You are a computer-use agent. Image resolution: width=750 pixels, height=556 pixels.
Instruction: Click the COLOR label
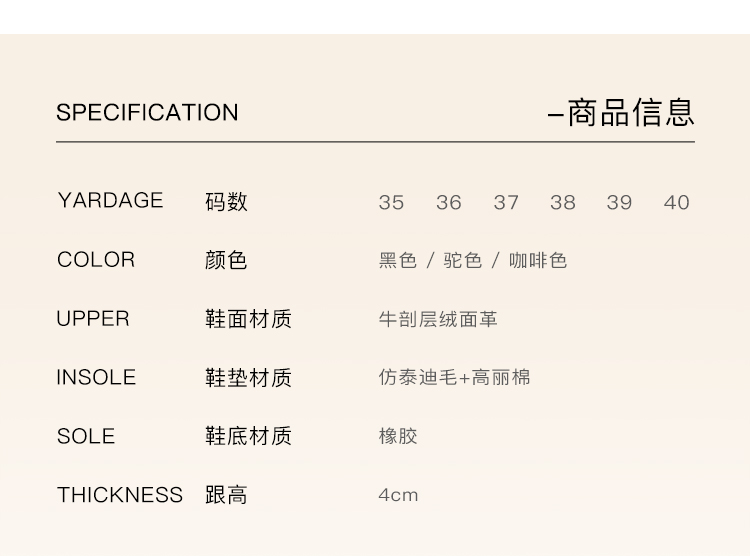[x=96, y=260]
